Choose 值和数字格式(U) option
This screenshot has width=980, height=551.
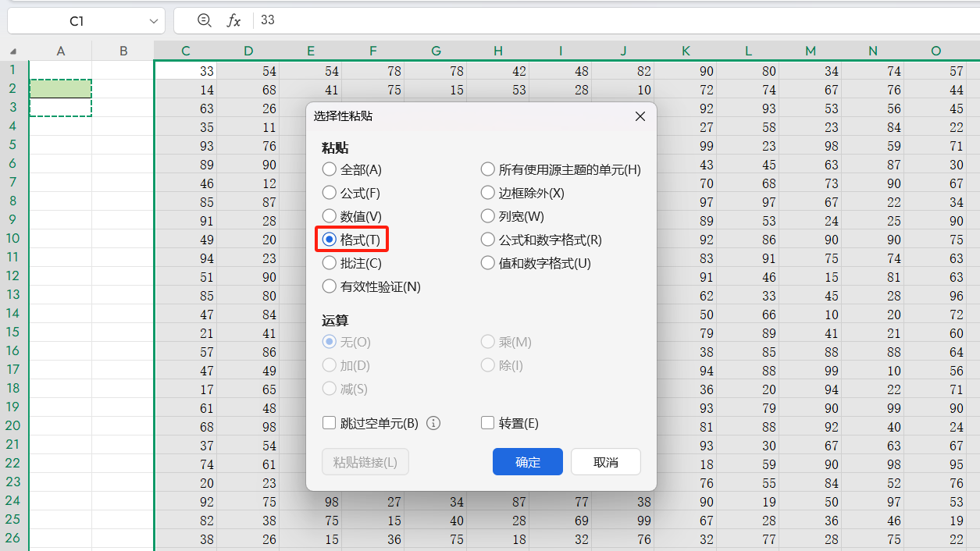coord(488,263)
